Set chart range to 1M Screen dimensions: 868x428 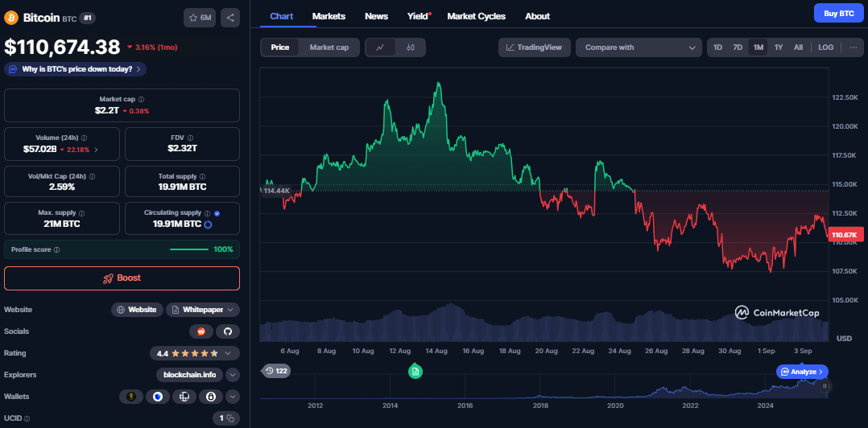[758, 47]
